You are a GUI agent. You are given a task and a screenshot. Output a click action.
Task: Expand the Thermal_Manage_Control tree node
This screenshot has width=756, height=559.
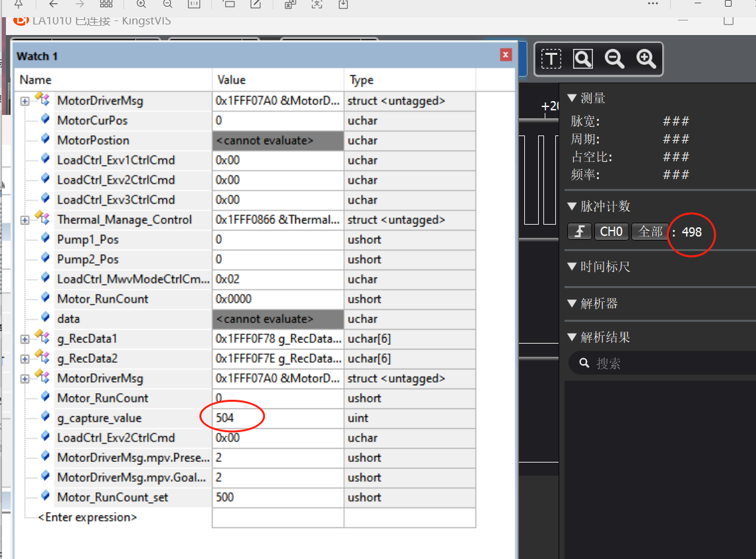[24, 220]
